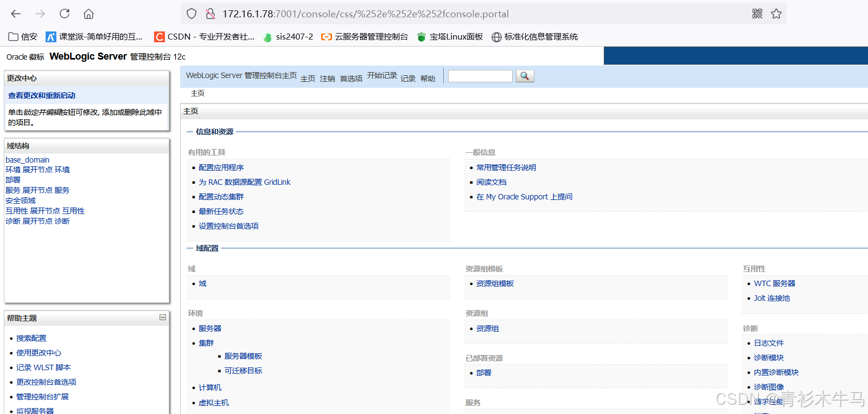
Task: Open 服务器 link under 环境
Action: click(210, 328)
